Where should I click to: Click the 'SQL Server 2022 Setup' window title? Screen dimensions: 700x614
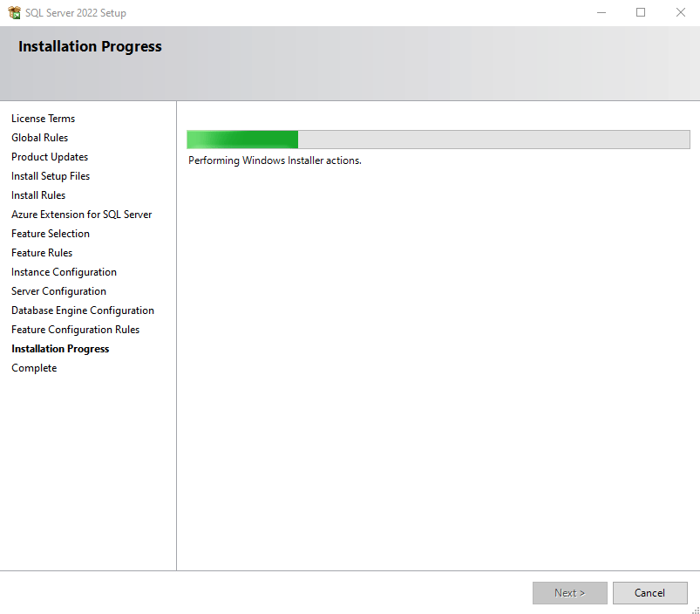[76, 13]
